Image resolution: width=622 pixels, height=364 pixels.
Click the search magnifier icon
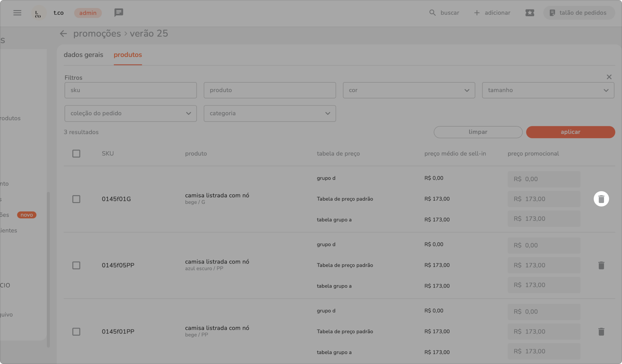pyautogui.click(x=432, y=13)
